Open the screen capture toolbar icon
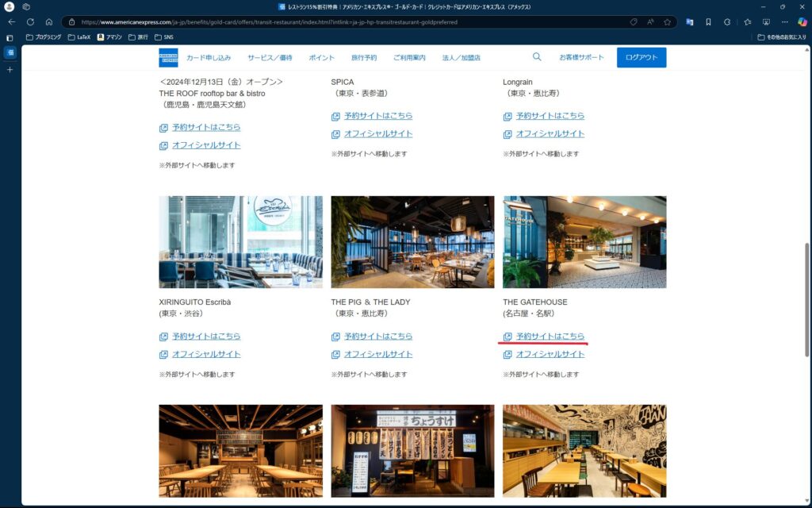Screen dimensions: 812x508 [x=767, y=21]
